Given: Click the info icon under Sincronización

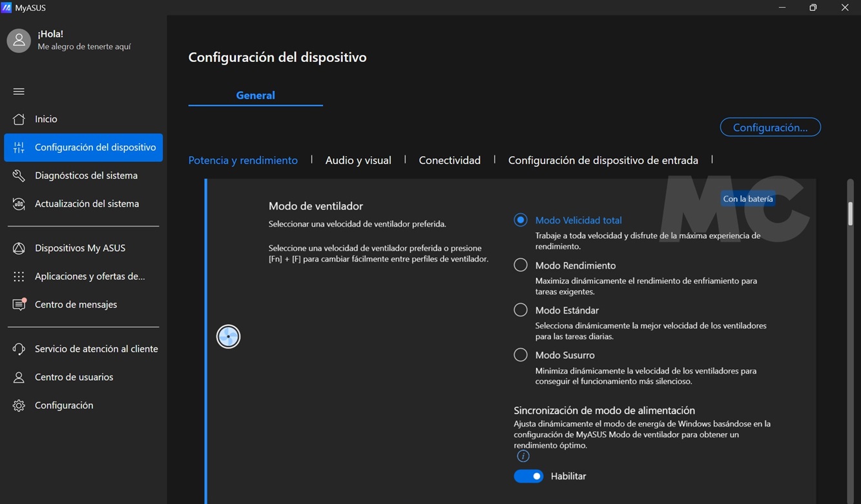Looking at the screenshot, I should click(x=523, y=456).
